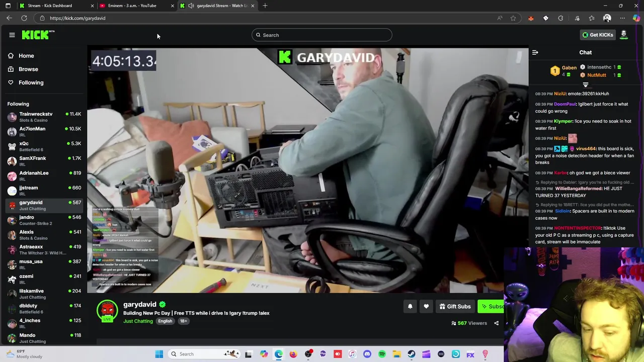Open Firefox from the taskbar
Viewport: 644px width, 362px height.
pyautogui.click(x=293, y=354)
